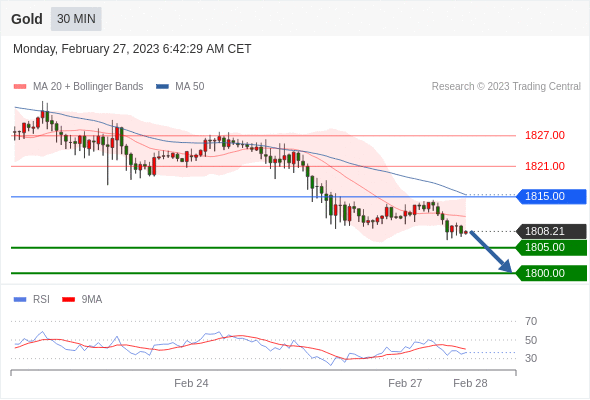Click the green 1800.00 support price tag

click(551, 273)
